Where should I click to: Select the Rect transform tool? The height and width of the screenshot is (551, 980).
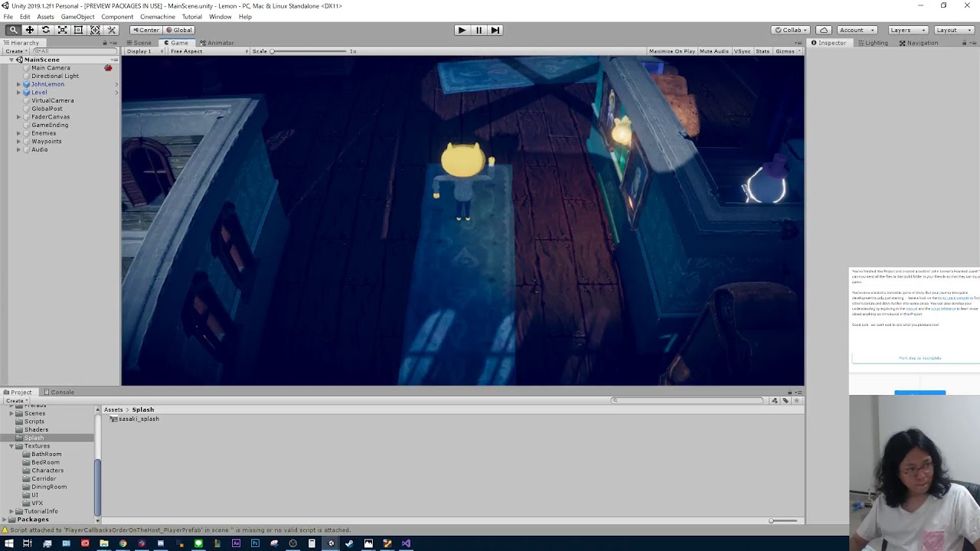tap(78, 30)
